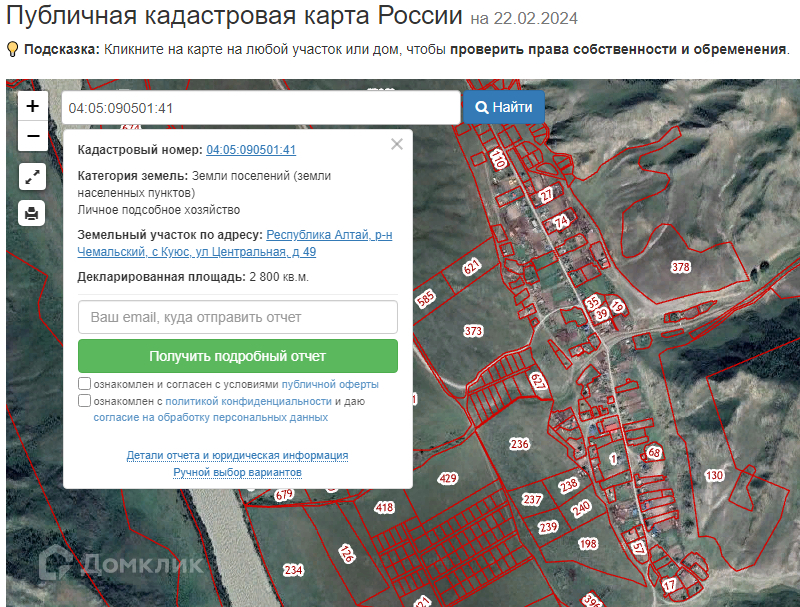This screenshot has height=607, width=800.
Task: Open cadastral number 04:05:090501:41 link
Action: tap(251, 150)
